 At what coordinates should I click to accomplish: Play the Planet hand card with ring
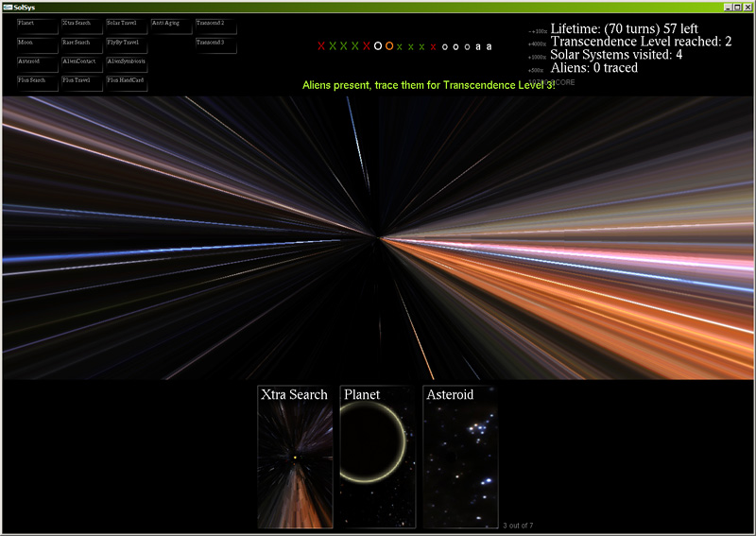tap(377, 457)
